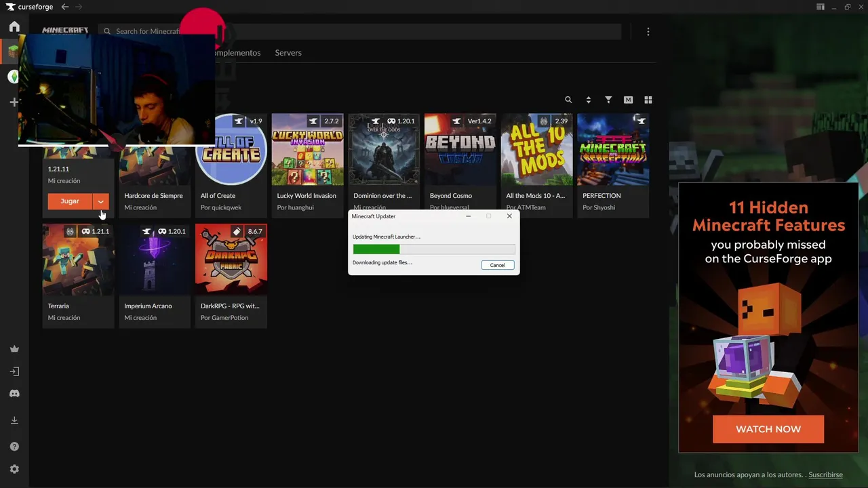Go to the CurseForge home icon in sidebar
The image size is (868, 488).
click(14, 27)
